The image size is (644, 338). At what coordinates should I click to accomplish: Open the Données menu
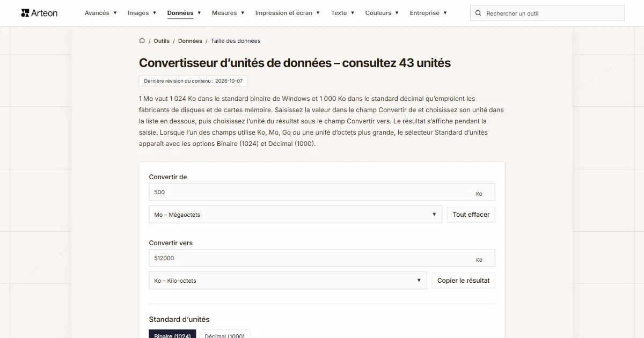pyautogui.click(x=184, y=13)
